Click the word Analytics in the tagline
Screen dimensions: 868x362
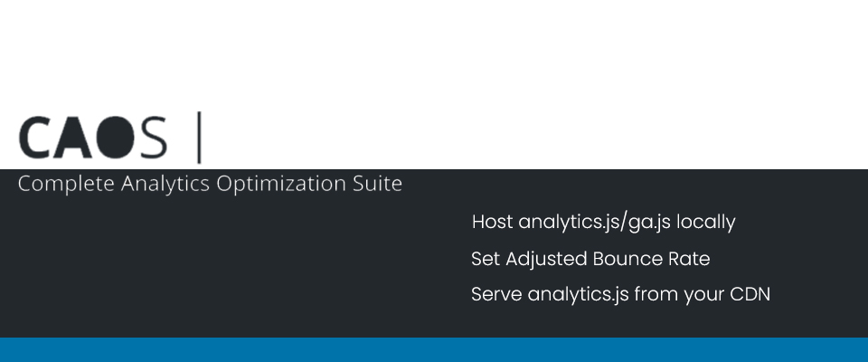(165, 184)
